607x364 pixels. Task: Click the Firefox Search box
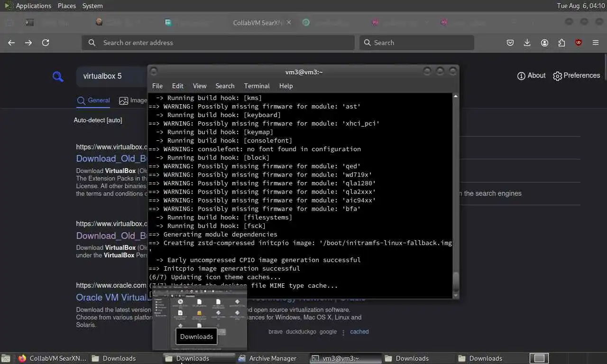(417, 43)
